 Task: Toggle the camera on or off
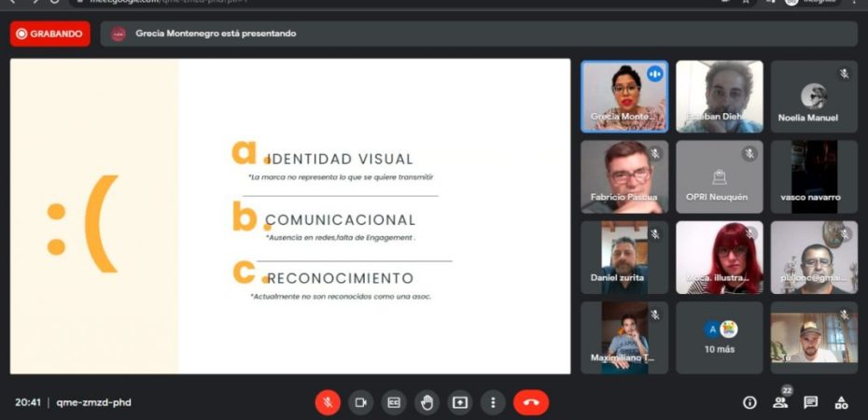[x=360, y=402]
